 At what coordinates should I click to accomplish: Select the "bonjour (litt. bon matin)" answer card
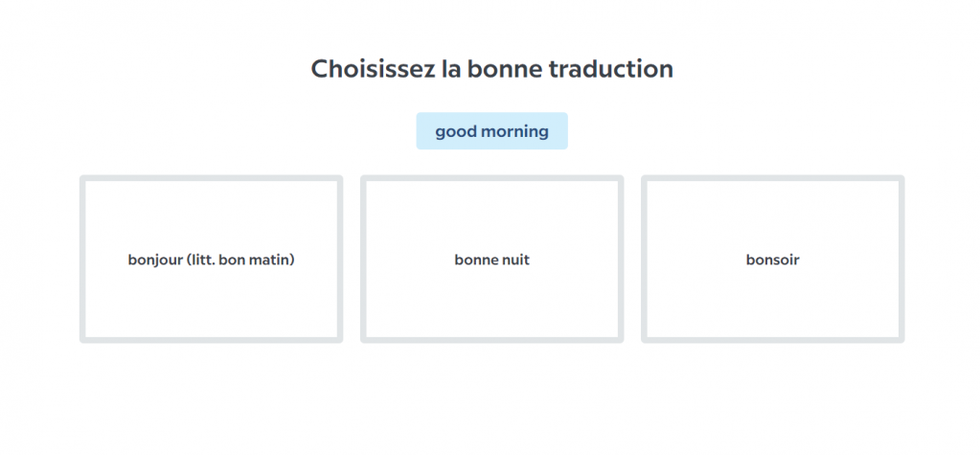pyautogui.click(x=211, y=259)
